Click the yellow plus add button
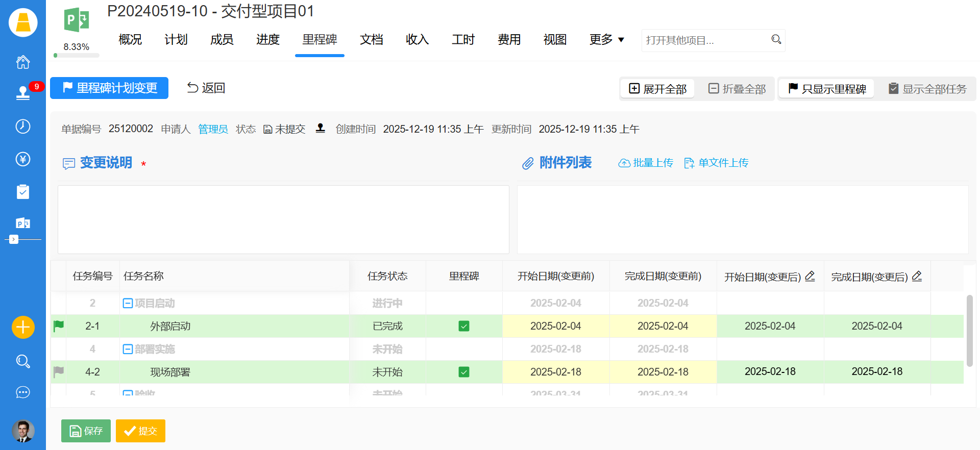 (23, 327)
